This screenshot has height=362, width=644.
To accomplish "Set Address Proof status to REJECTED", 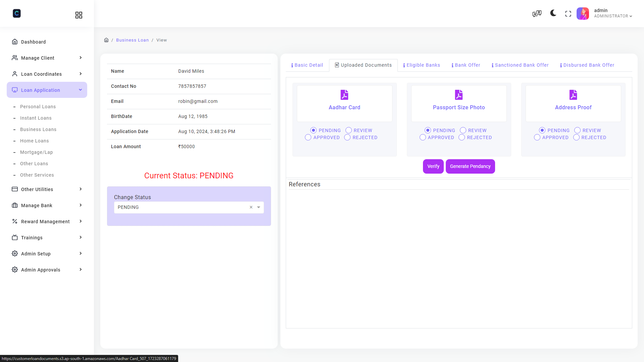I will click(x=576, y=137).
